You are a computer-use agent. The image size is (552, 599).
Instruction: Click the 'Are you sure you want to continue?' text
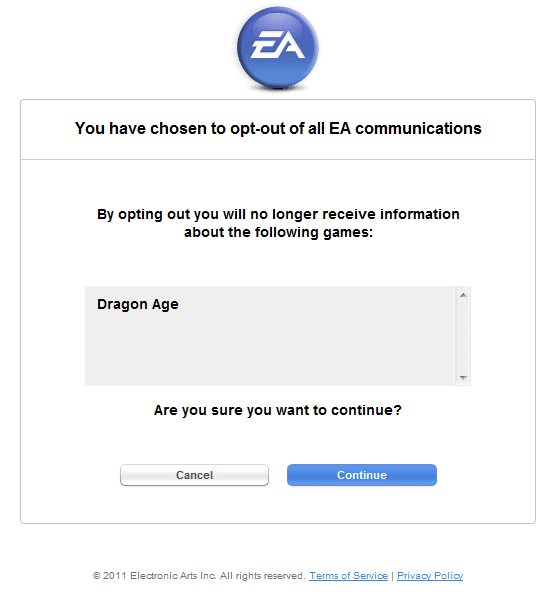tap(278, 410)
